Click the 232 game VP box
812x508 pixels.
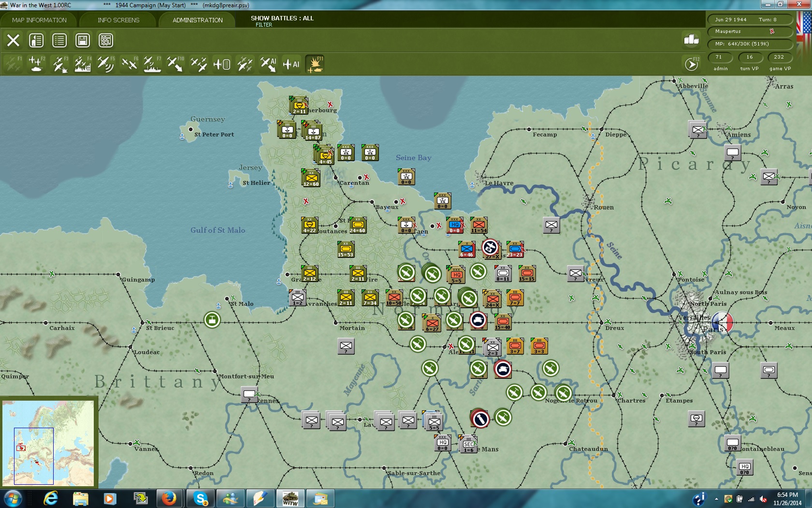click(x=779, y=57)
